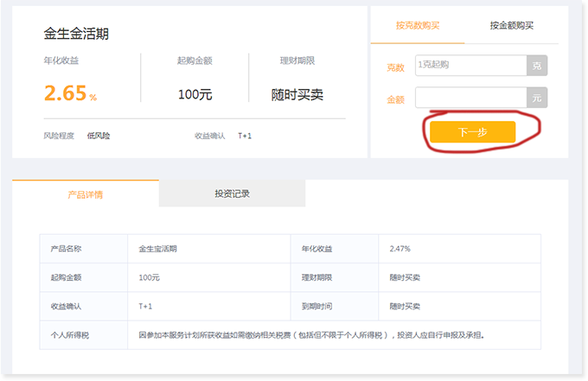Viewport: 588px width, 381px height.
Task: Click the 低风险 risk level text
Action: pyautogui.click(x=99, y=136)
